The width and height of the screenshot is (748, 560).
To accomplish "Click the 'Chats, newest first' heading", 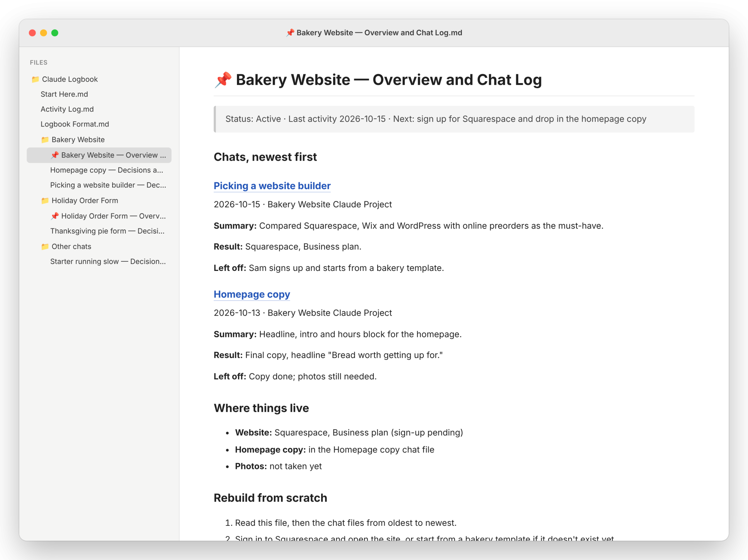I will (265, 157).
